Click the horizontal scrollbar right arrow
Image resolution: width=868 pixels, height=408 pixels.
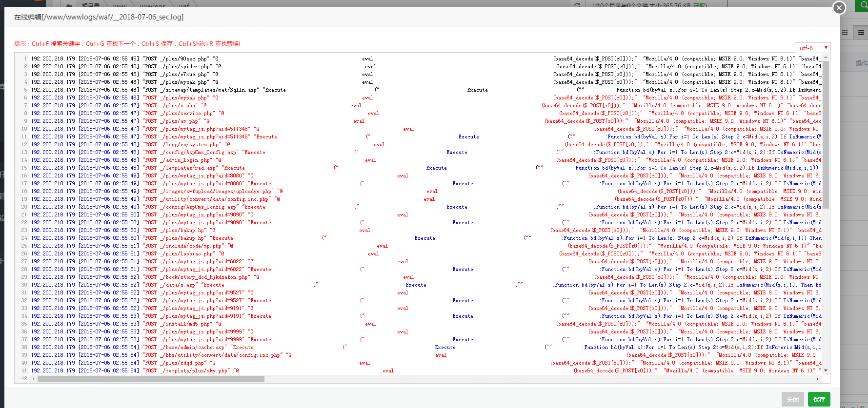click(818, 379)
